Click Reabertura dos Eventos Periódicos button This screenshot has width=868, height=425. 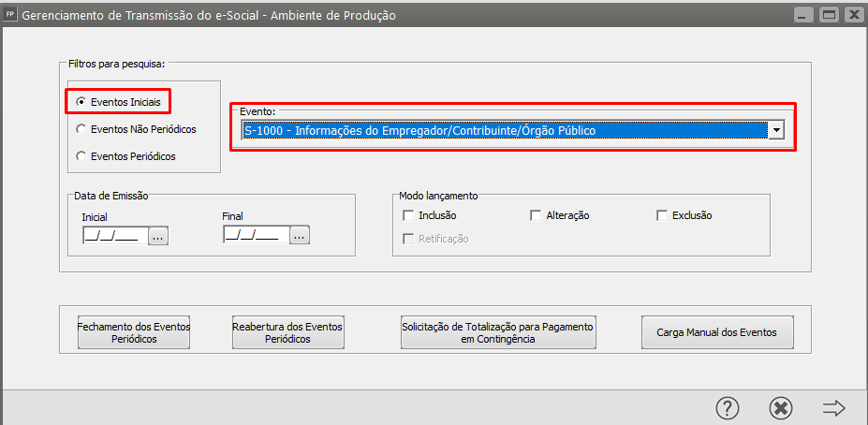(287, 332)
